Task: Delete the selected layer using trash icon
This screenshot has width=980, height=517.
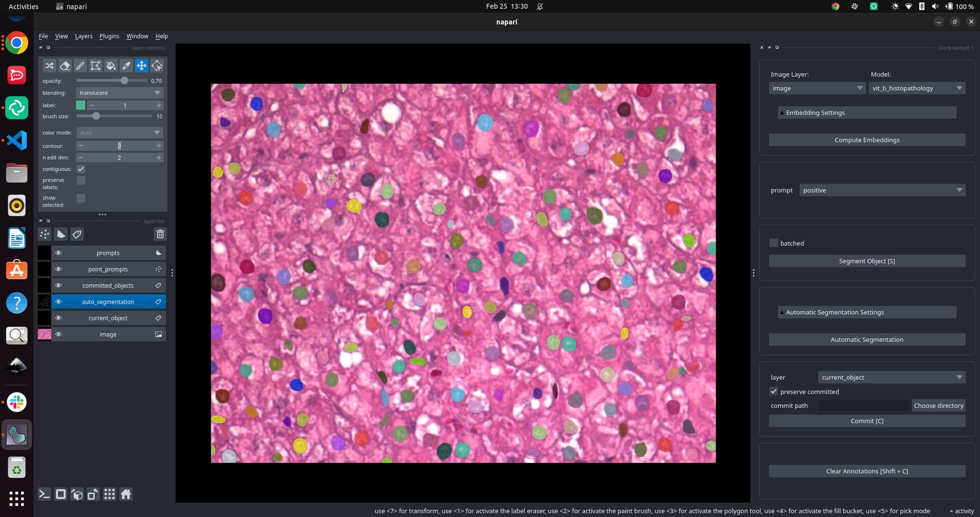Action: 160,234
